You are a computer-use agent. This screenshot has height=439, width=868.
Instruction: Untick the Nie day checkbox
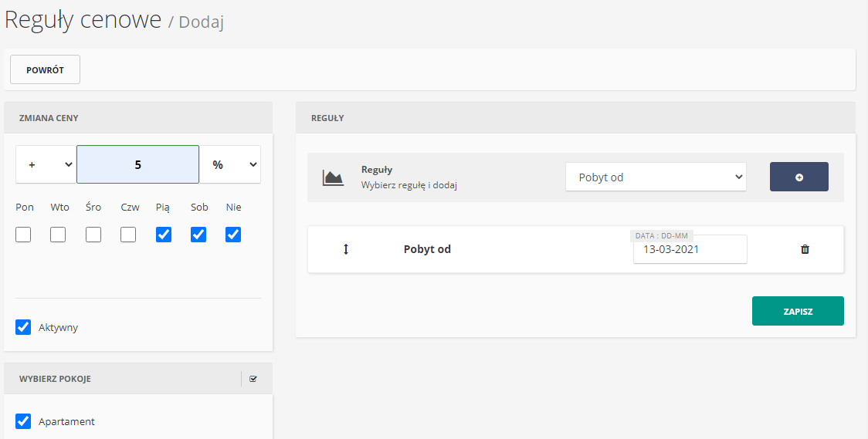click(x=233, y=235)
